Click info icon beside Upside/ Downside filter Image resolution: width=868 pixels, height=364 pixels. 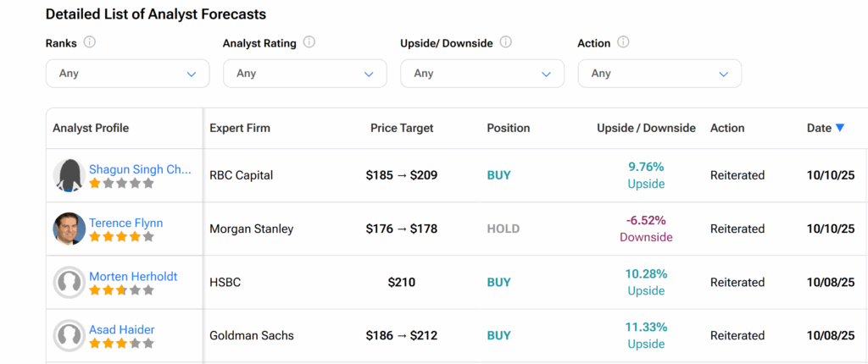(506, 42)
